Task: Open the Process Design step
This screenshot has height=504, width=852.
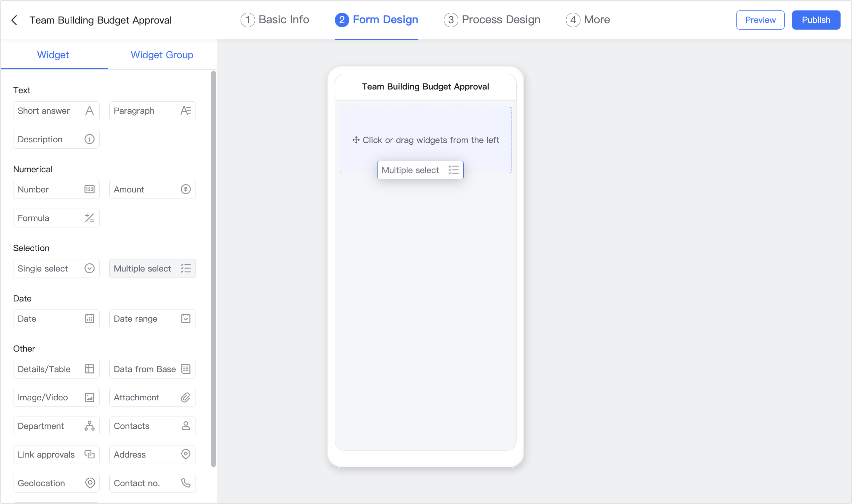Action: [492, 20]
